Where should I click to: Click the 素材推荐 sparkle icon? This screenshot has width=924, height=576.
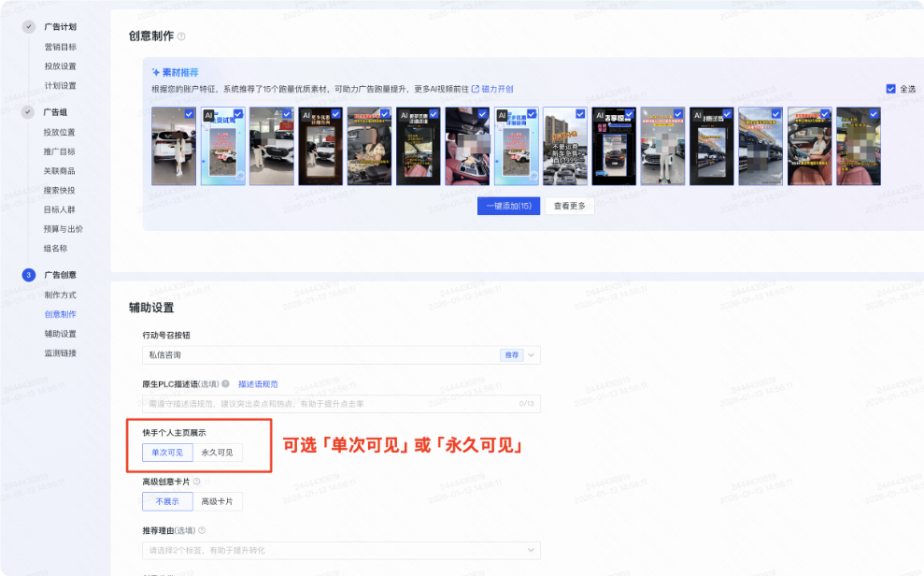pos(156,73)
